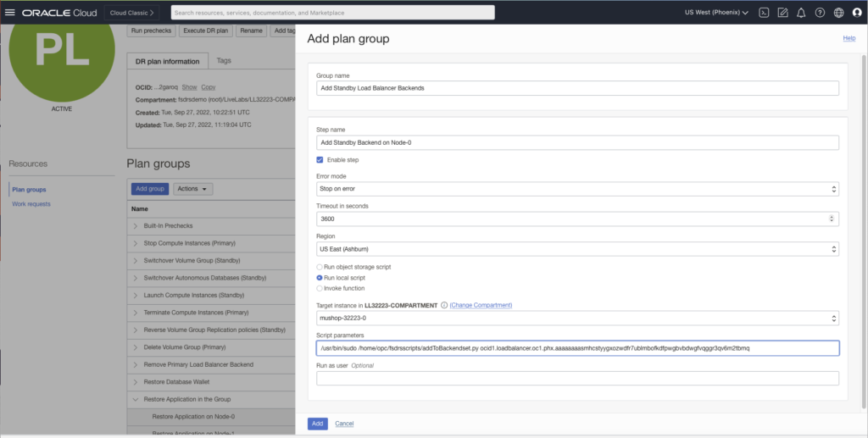The height and width of the screenshot is (438, 868).
Task: Toggle the Enable step checkbox
Action: tap(320, 159)
